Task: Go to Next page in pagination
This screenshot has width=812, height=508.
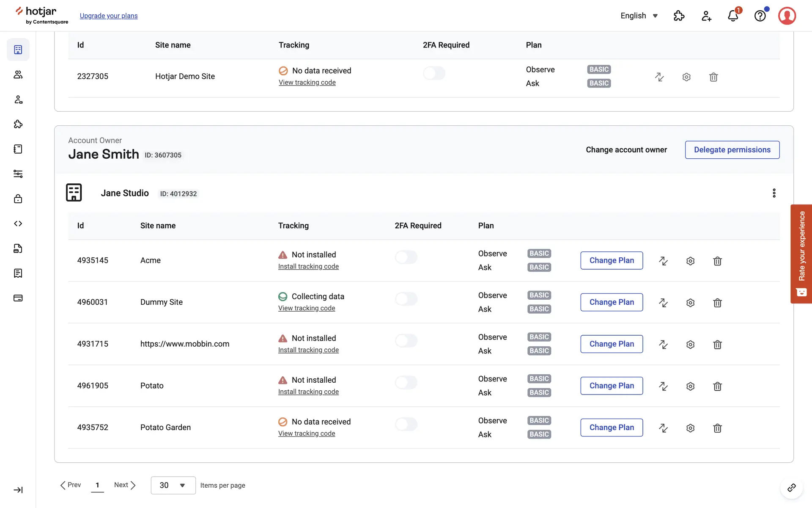Action: (x=125, y=485)
